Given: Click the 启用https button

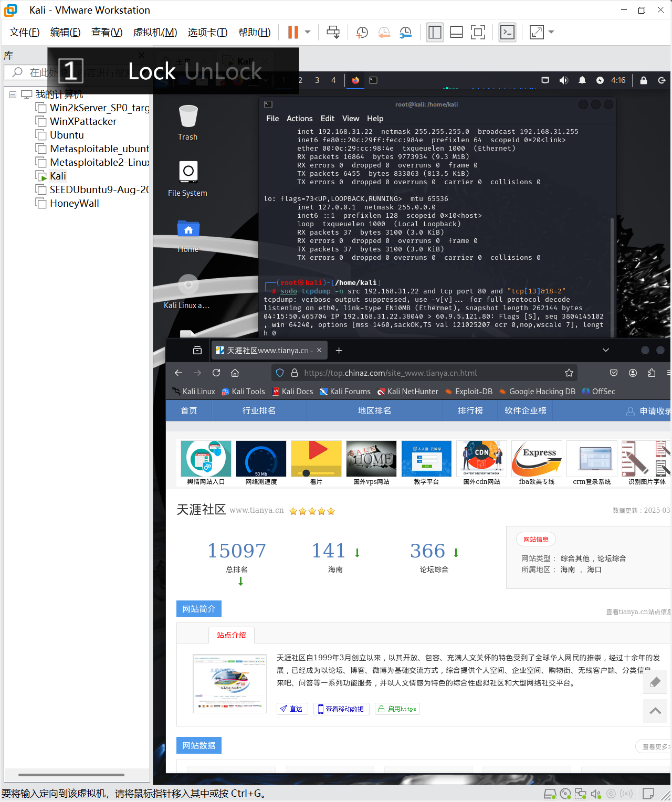Looking at the screenshot, I should 397,709.
